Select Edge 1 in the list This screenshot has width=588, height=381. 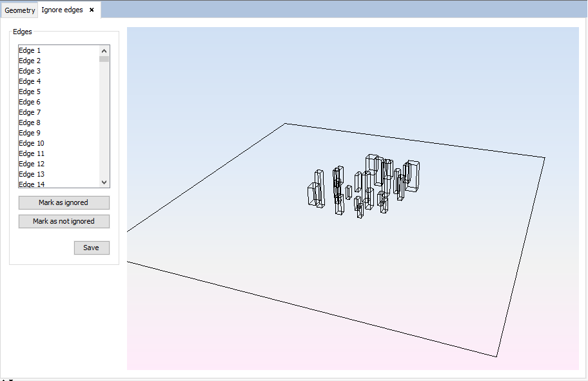(30, 50)
